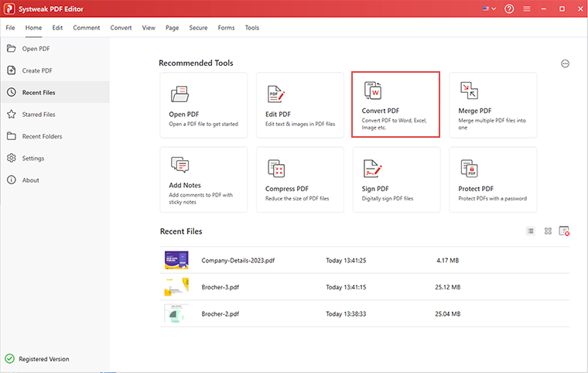
Task: Click 'Edit text & images in PDF files'
Action: pyautogui.click(x=300, y=124)
